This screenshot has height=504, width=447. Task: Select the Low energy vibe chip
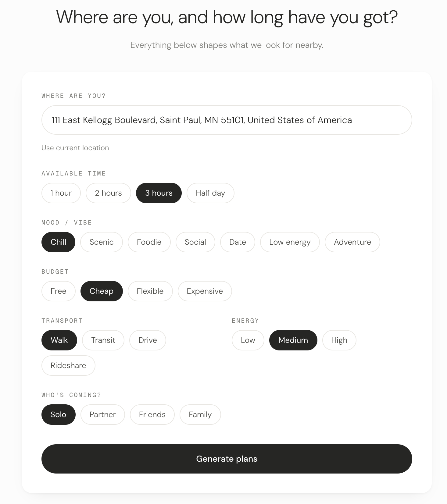(290, 242)
